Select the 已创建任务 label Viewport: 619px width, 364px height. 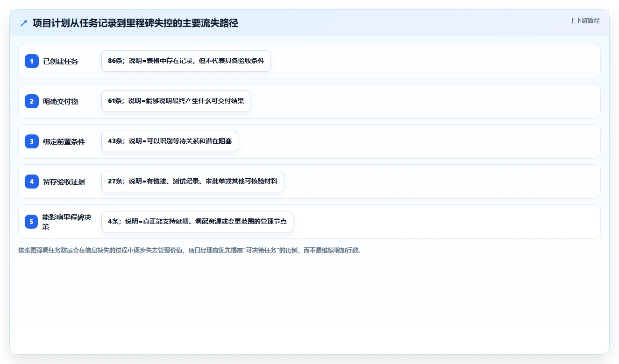click(x=61, y=62)
